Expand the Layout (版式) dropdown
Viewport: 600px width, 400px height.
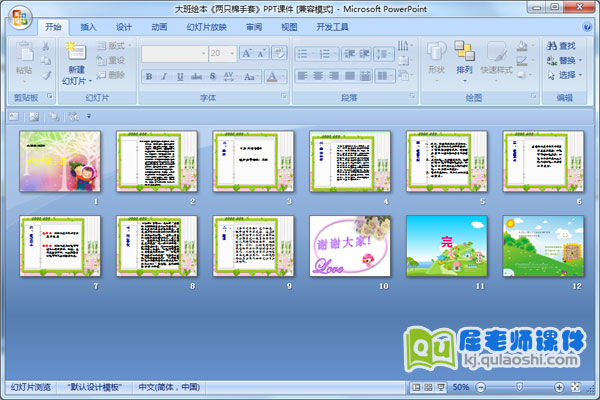click(x=130, y=45)
